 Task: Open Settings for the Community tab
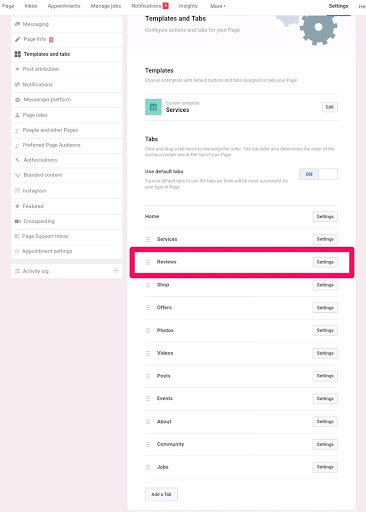(x=325, y=444)
